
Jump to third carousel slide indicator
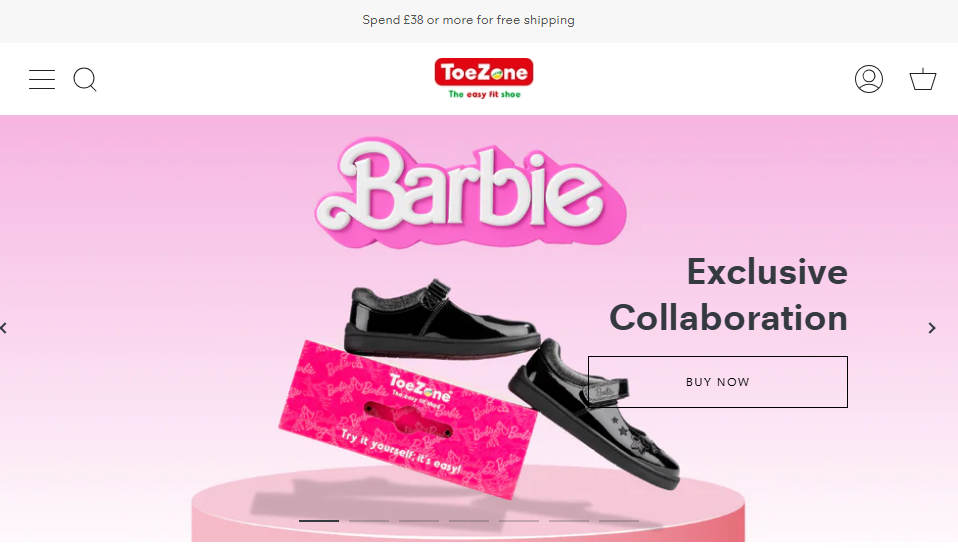[x=419, y=521]
